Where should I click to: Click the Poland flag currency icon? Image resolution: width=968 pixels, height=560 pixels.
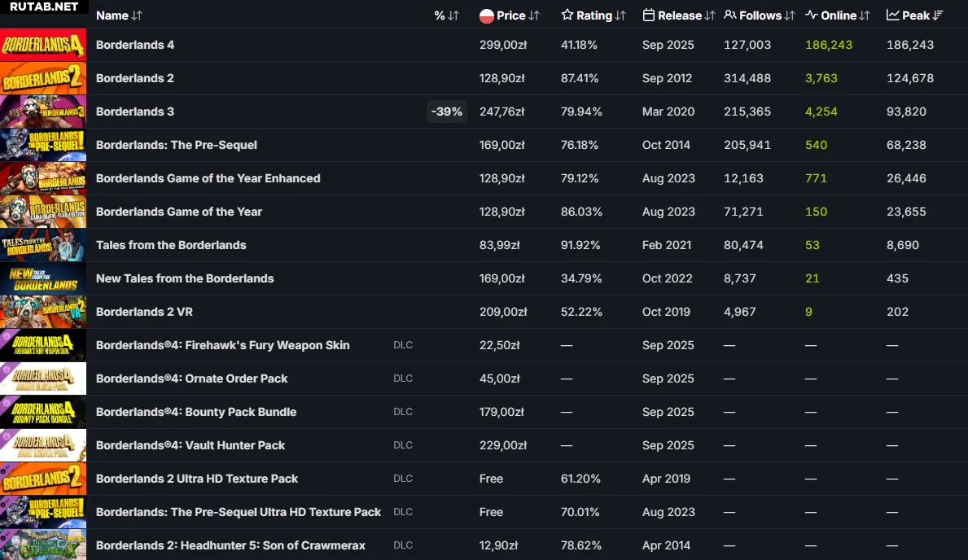(x=487, y=15)
